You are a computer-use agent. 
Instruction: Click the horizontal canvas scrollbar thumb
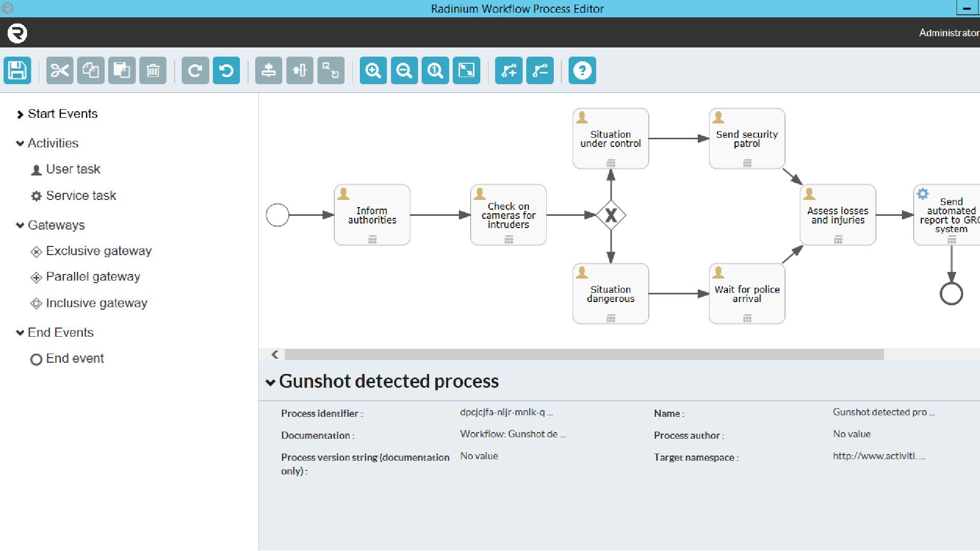584,354
